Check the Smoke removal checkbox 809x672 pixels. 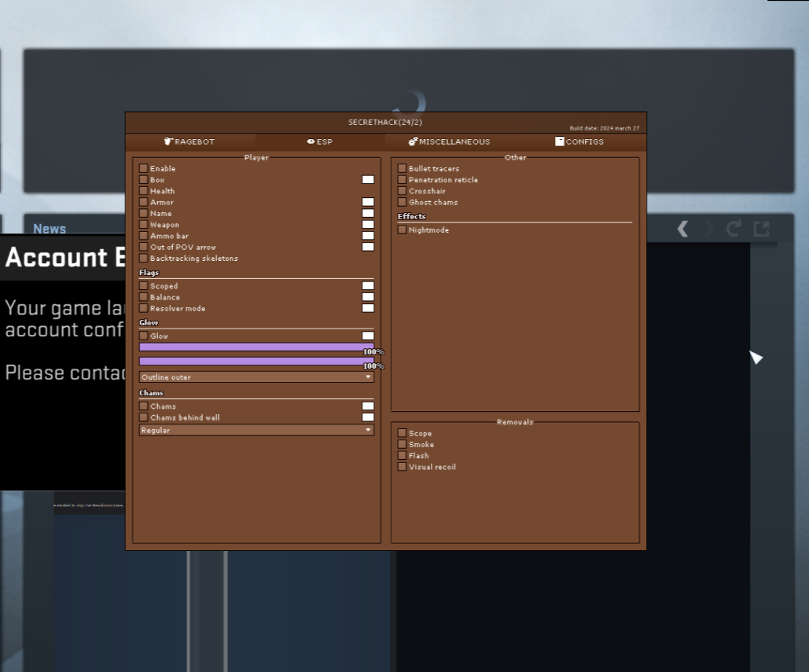[403, 445]
